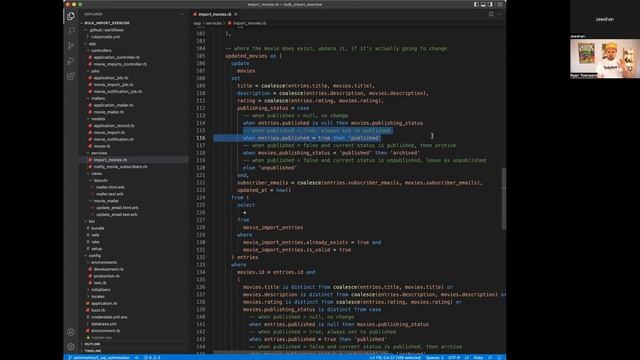
Task: Click the presenter's video thumbnail
Action: coord(605,58)
